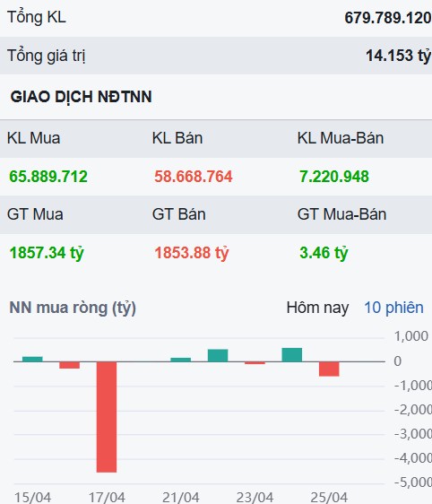Click the GT Mua-Bán column header
The width and height of the screenshot is (432, 504).
(x=341, y=214)
